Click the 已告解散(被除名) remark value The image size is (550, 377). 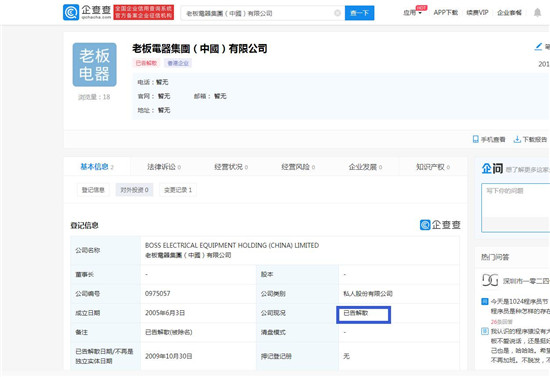pyautogui.click(x=169, y=332)
